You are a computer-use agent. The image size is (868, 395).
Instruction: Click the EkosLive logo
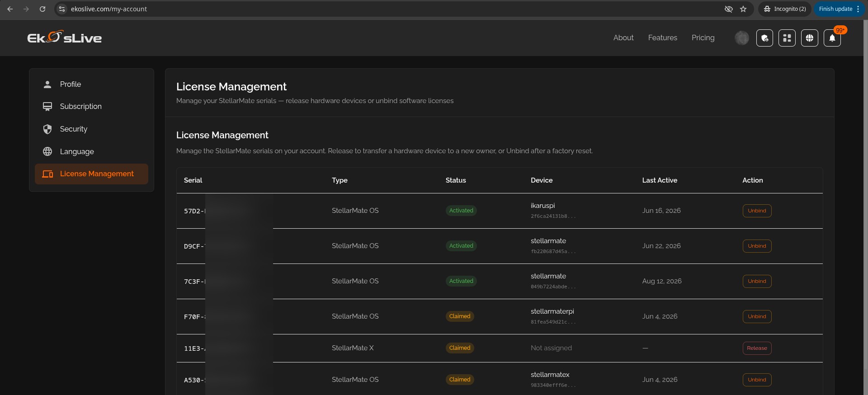[x=65, y=37]
